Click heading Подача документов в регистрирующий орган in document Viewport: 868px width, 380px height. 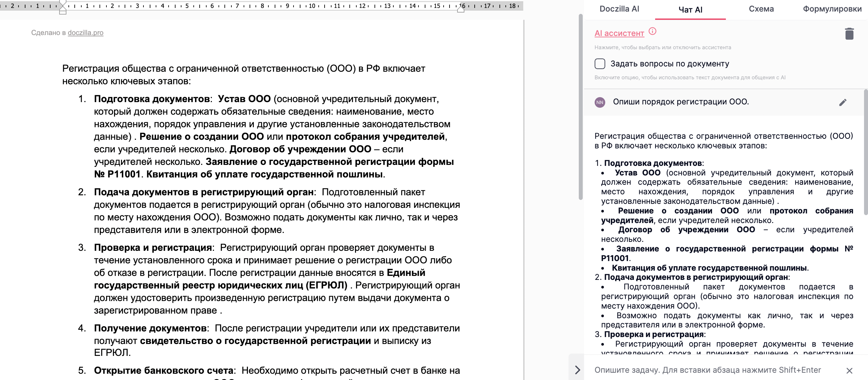(204, 192)
